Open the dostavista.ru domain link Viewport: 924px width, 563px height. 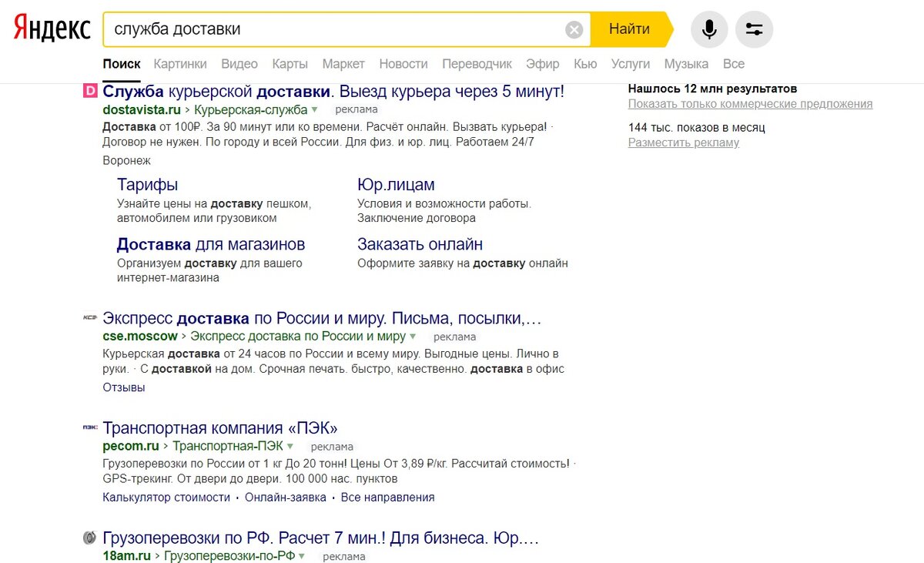pyautogui.click(x=142, y=109)
